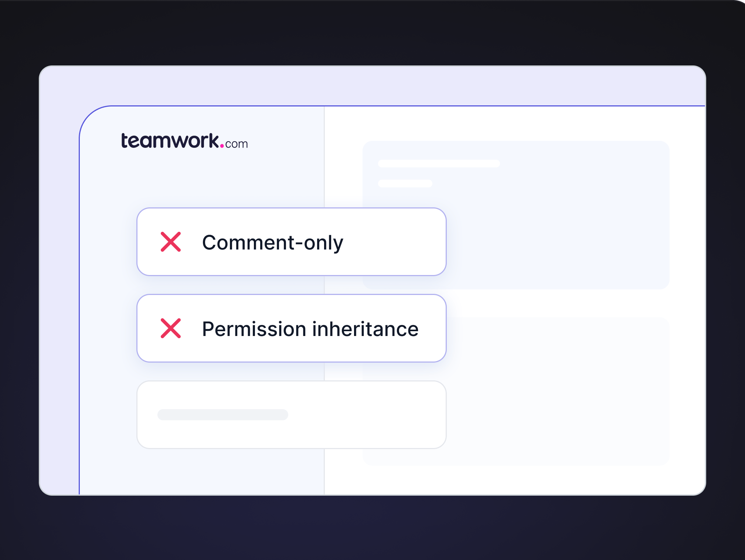Click the pink dot in the teamwork logo
Image resolution: width=745 pixels, height=560 pixels.
(x=222, y=146)
